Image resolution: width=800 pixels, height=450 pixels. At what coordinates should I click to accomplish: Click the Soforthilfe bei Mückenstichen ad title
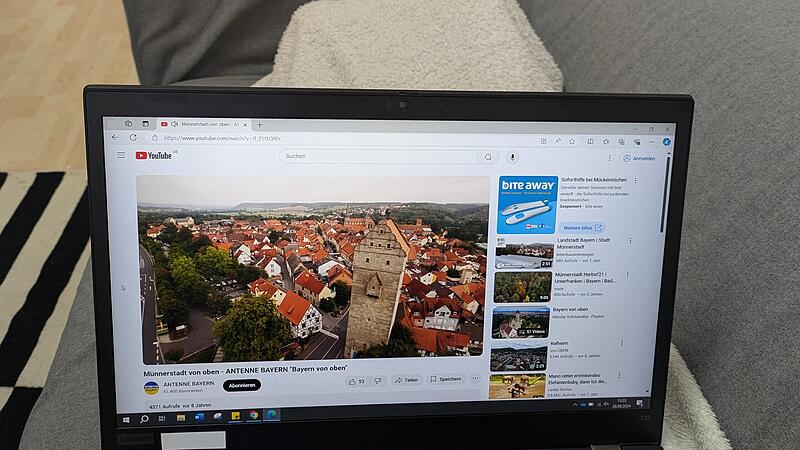tap(594, 180)
